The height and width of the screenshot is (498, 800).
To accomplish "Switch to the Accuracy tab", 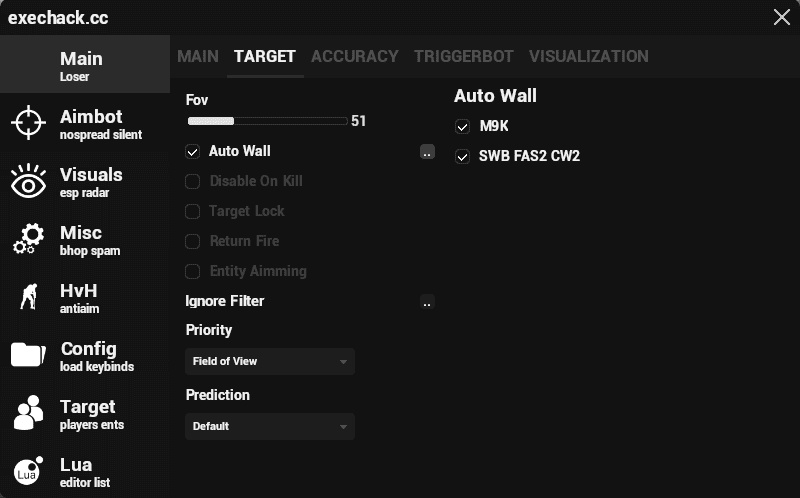I will (354, 57).
